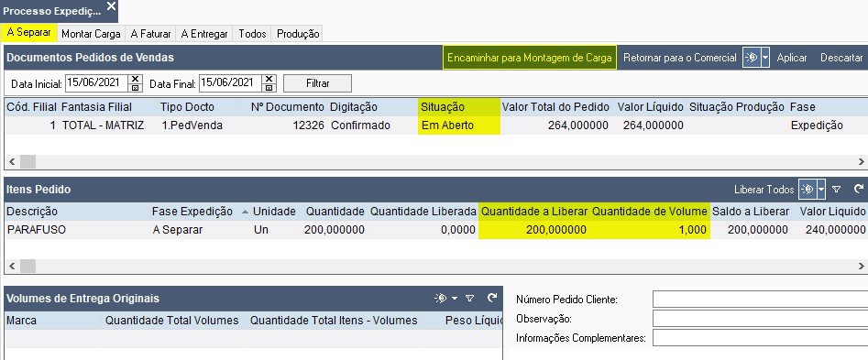
Task: Show the Todos tab
Action: pyautogui.click(x=252, y=34)
